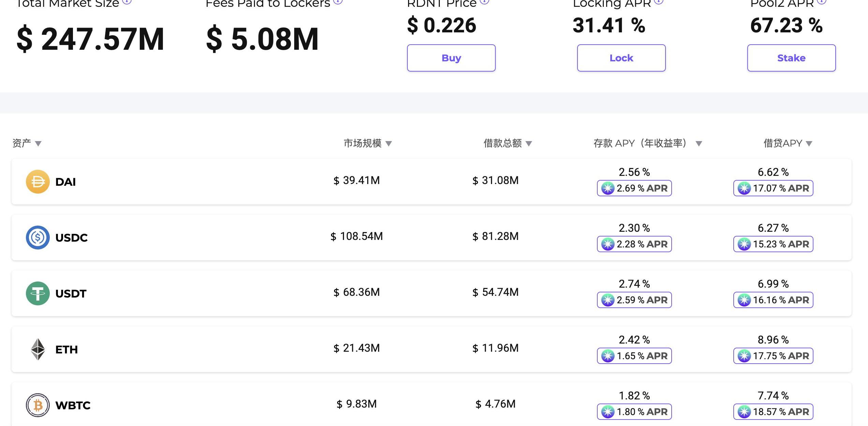Click USDC borrow APY 6.27 %

click(x=773, y=228)
